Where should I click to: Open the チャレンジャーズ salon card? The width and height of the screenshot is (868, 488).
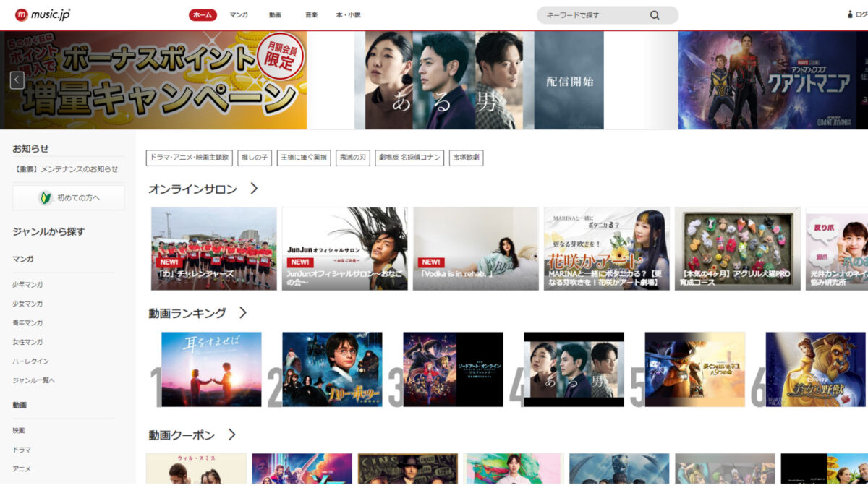click(x=214, y=249)
